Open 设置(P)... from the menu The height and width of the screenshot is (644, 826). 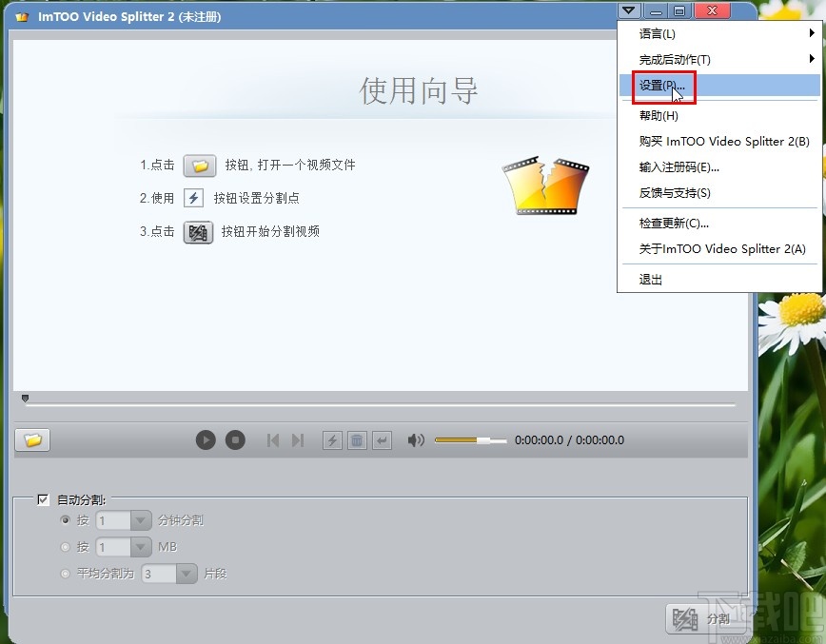[720, 86]
